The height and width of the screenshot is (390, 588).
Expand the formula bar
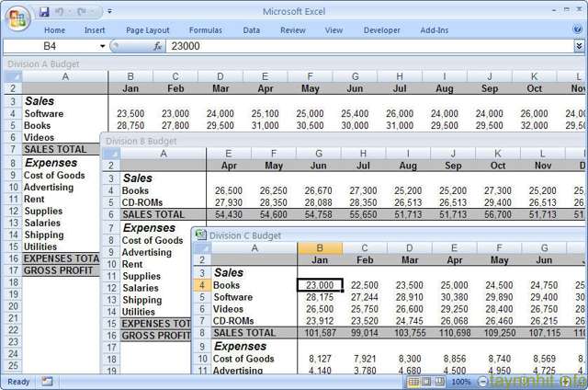pyautogui.click(x=579, y=46)
